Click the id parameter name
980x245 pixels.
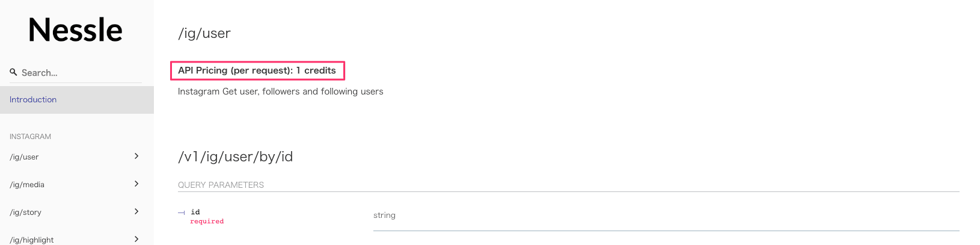(x=195, y=212)
